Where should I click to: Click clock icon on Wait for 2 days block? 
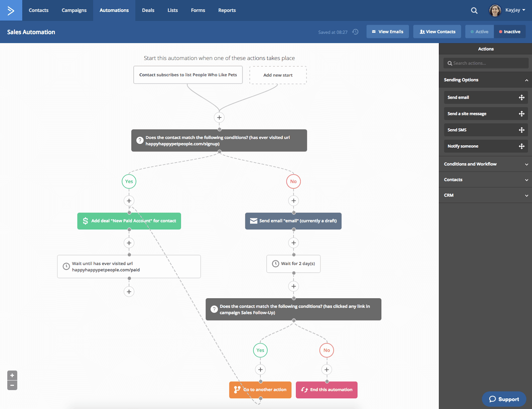click(x=275, y=264)
